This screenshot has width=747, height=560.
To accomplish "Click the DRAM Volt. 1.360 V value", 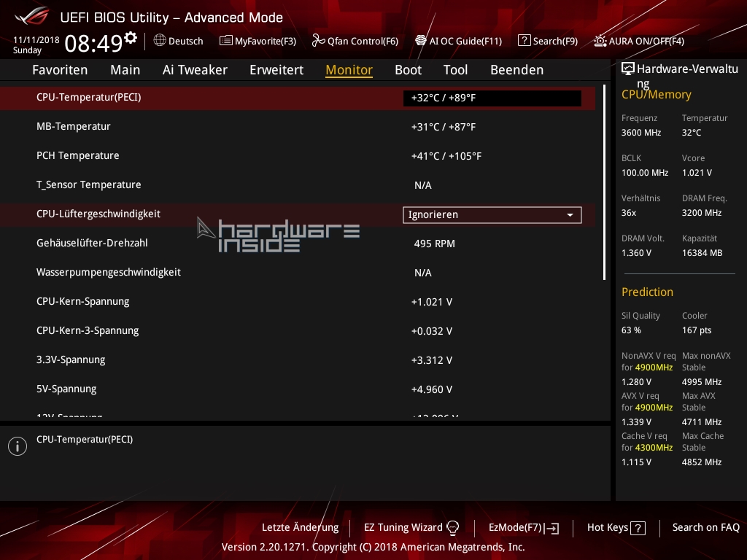I will (636, 253).
